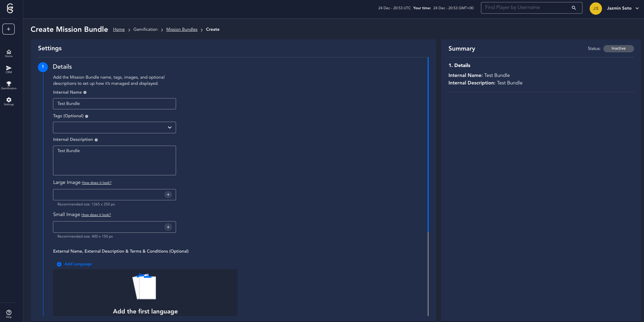
Task: Click the Small Image plus upload icon
Action: [168, 227]
